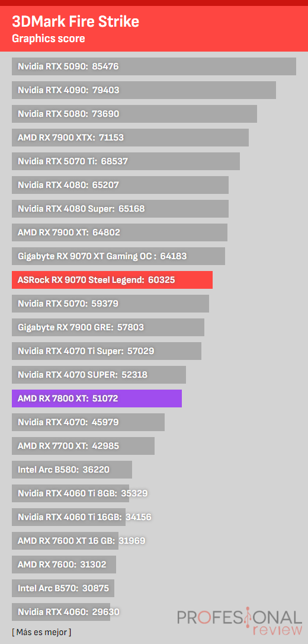Screen dimensions: 308x644
Task: Click the Nvidia RTX 4070 Ti Super bar
Action: point(107,350)
